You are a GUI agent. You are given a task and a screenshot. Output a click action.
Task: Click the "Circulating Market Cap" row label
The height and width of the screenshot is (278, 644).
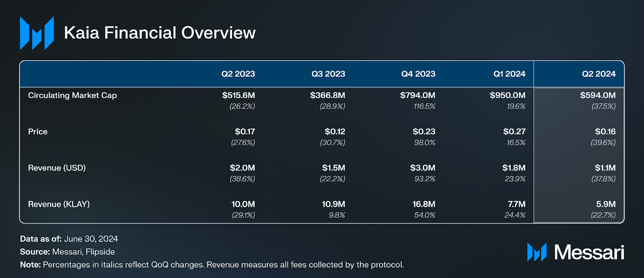coord(72,95)
